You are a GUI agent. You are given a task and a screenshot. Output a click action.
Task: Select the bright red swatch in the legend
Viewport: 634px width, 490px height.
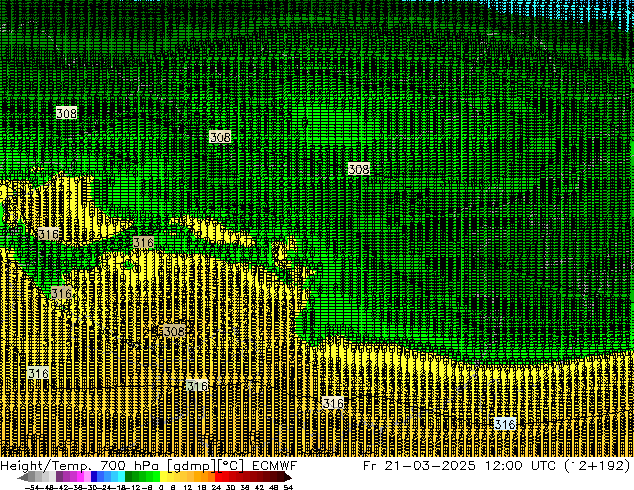coord(219,476)
